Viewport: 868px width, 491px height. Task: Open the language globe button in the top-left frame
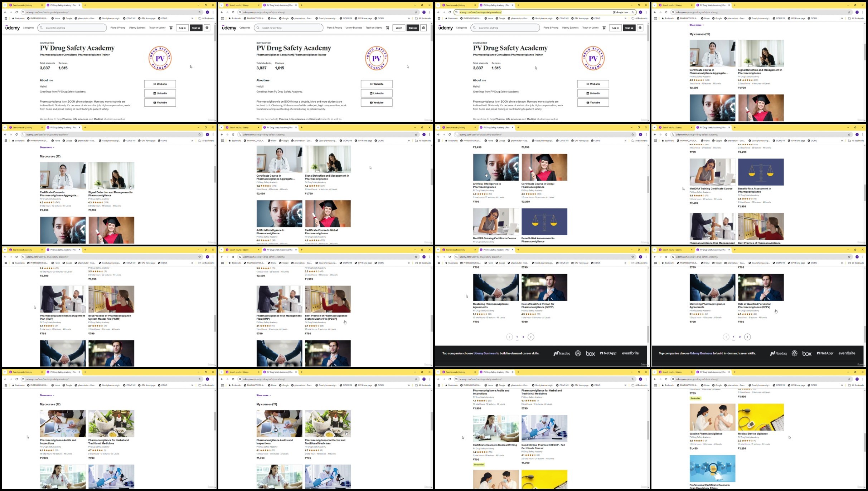click(x=207, y=28)
